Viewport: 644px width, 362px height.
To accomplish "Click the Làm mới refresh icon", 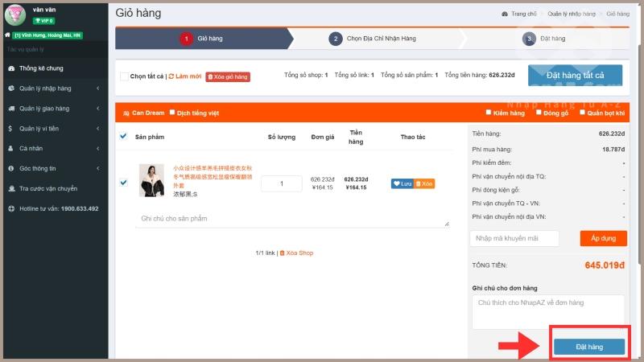I will pyautogui.click(x=171, y=76).
